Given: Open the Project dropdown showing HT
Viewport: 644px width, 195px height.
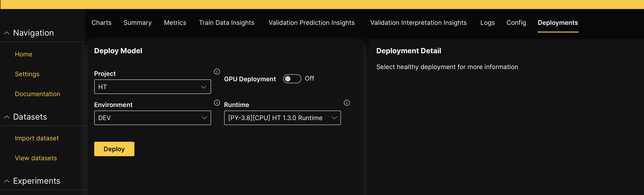Looking at the screenshot, I should click(x=152, y=87).
